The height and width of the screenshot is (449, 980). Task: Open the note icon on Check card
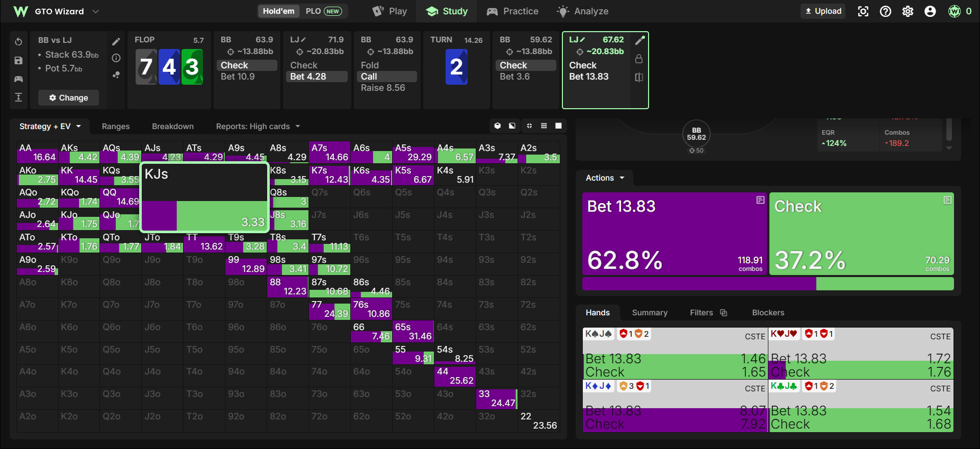[x=947, y=200]
